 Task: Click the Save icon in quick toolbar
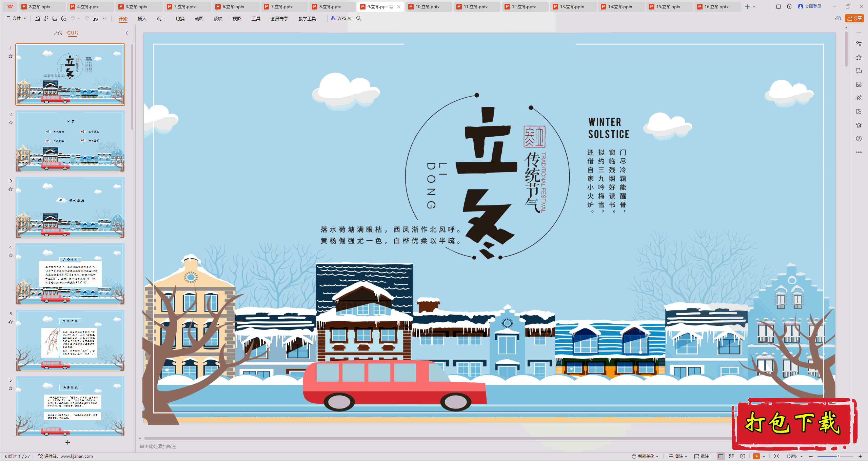point(37,18)
